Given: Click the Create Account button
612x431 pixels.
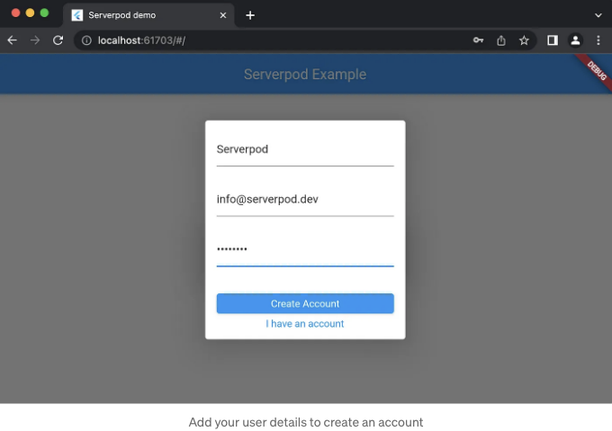Looking at the screenshot, I should pyautogui.click(x=305, y=303).
